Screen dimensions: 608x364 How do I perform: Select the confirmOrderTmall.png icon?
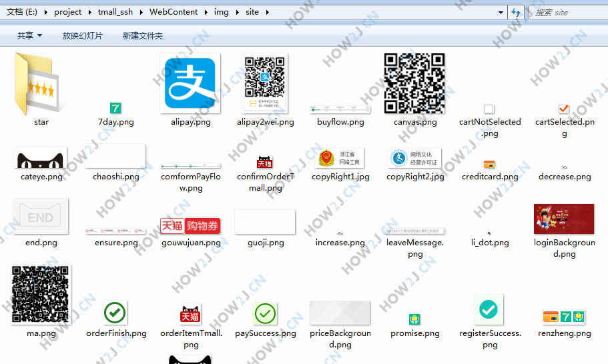click(x=265, y=162)
